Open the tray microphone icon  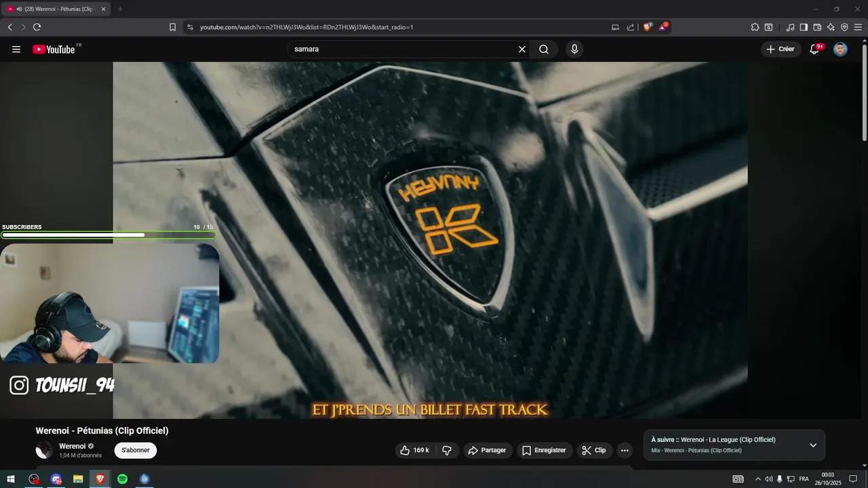point(780,479)
